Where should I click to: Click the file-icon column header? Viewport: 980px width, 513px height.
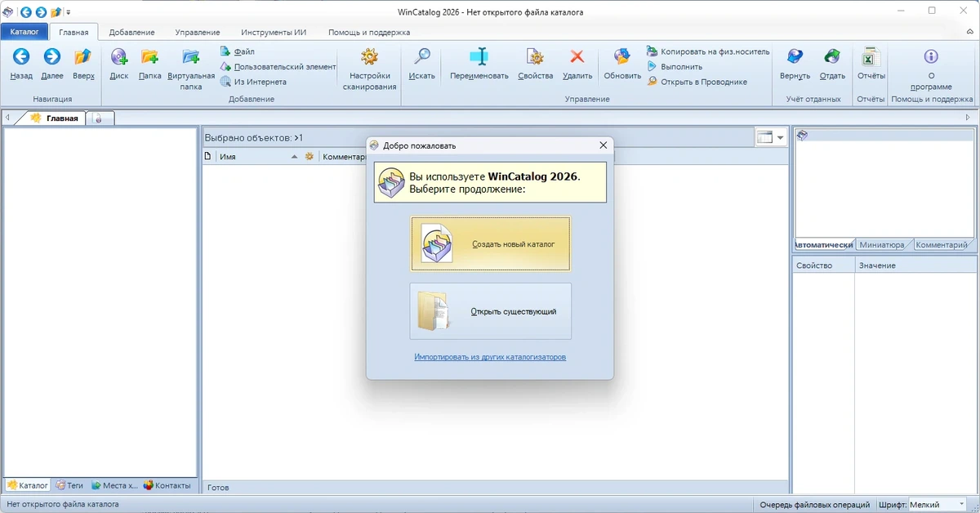pyautogui.click(x=208, y=156)
